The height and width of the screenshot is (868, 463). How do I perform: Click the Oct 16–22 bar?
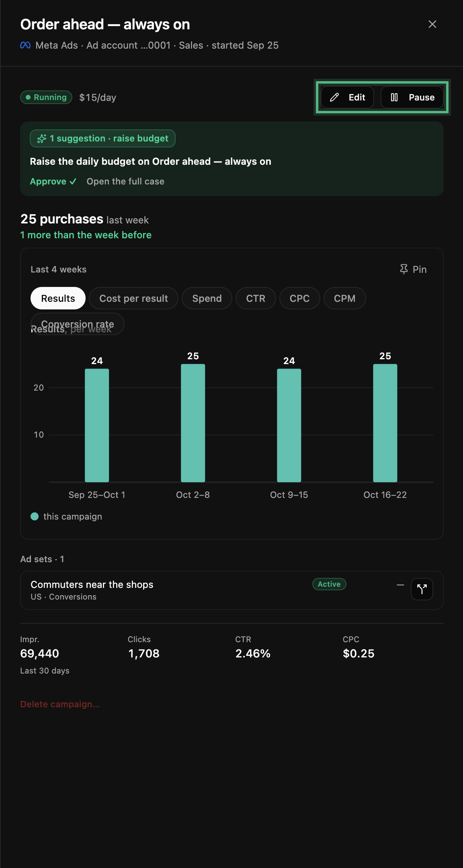385,423
